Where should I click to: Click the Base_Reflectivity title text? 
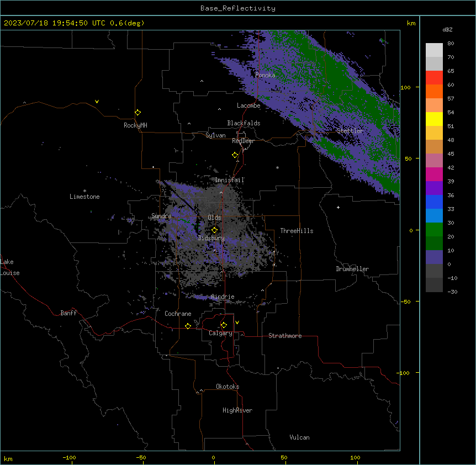pos(238,8)
